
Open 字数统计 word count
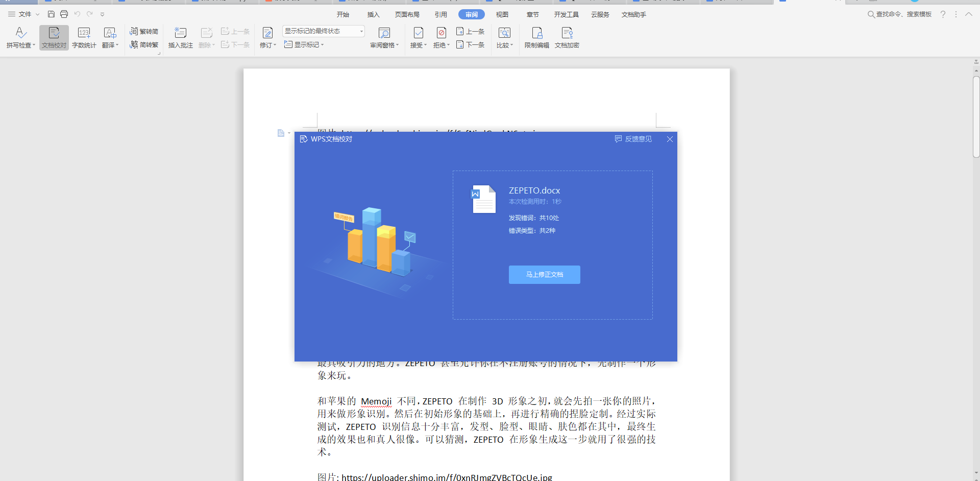(84, 38)
